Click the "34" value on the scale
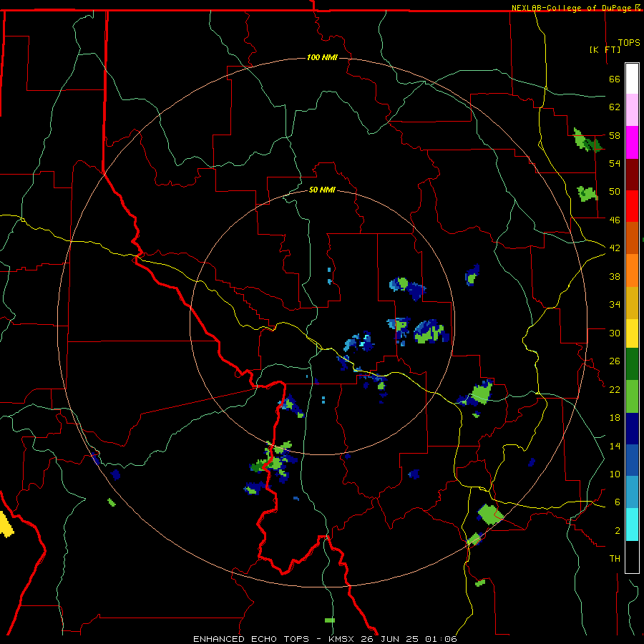This screenshot has height=644, width=644. click(x=615, y=304)
